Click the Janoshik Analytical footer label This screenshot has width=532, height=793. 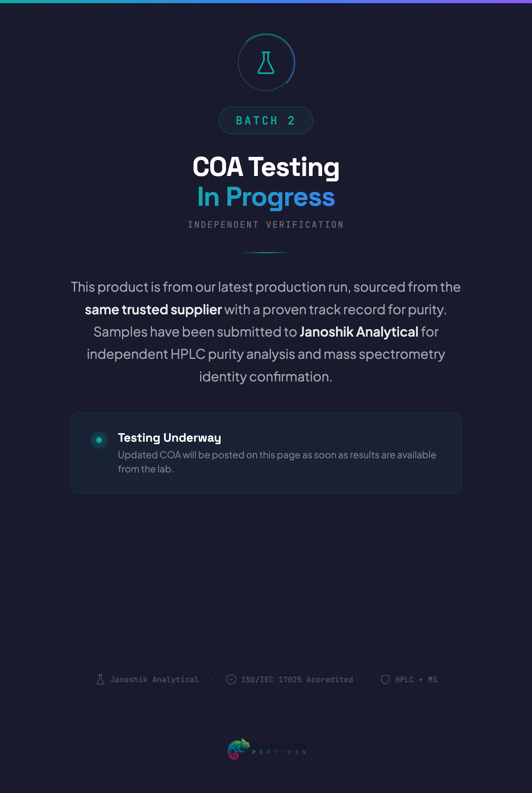[x=154, y=680]
